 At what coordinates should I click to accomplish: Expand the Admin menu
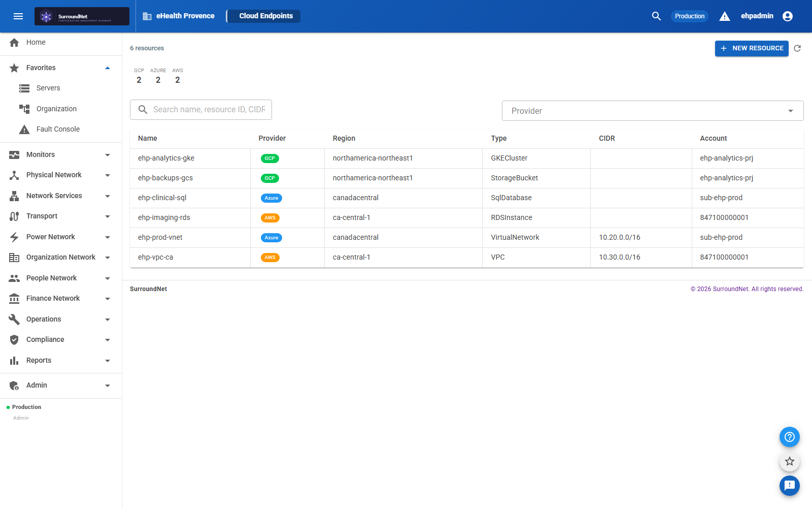click(61, 385)
